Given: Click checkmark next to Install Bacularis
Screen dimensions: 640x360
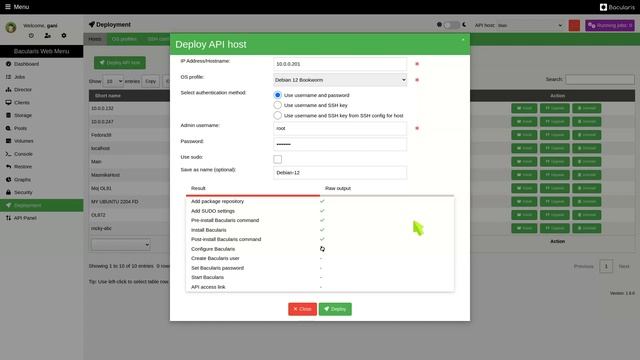Looking at the screenshot, I should 322,230.
